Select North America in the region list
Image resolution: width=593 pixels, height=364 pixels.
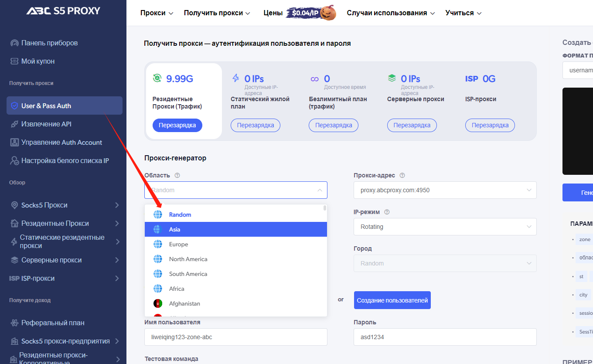point(236,259)
